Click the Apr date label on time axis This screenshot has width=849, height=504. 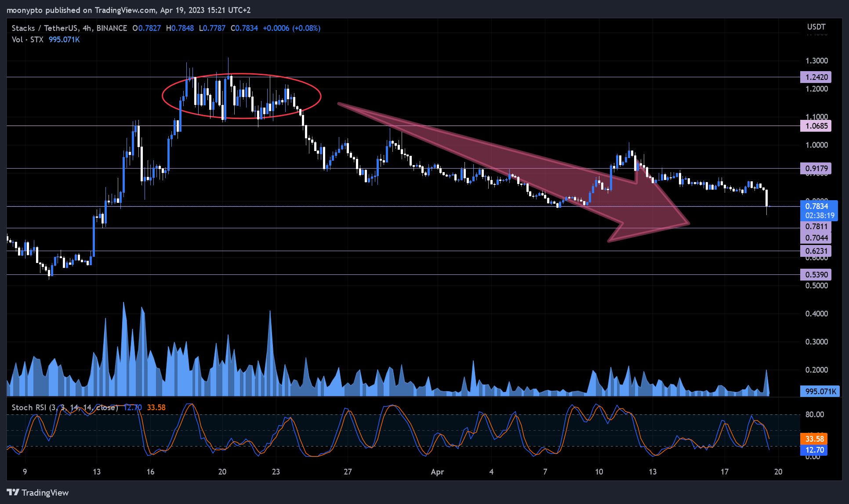pos(437,472)
